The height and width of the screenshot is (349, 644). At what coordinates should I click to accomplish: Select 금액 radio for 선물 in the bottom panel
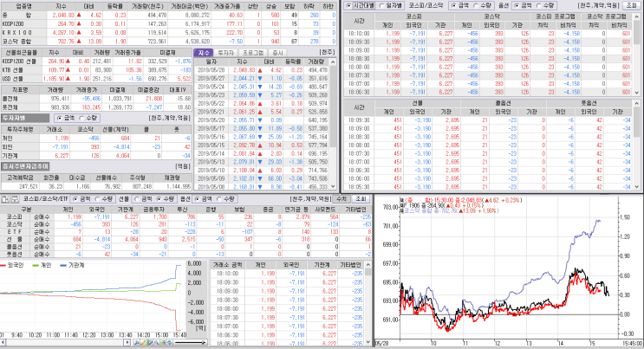pos(138,198)
